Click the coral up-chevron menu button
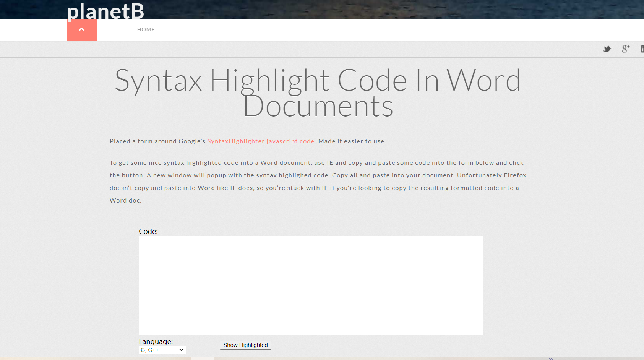Image resolution: width=644 pixels, height=360 pixels. coord(81,29)
